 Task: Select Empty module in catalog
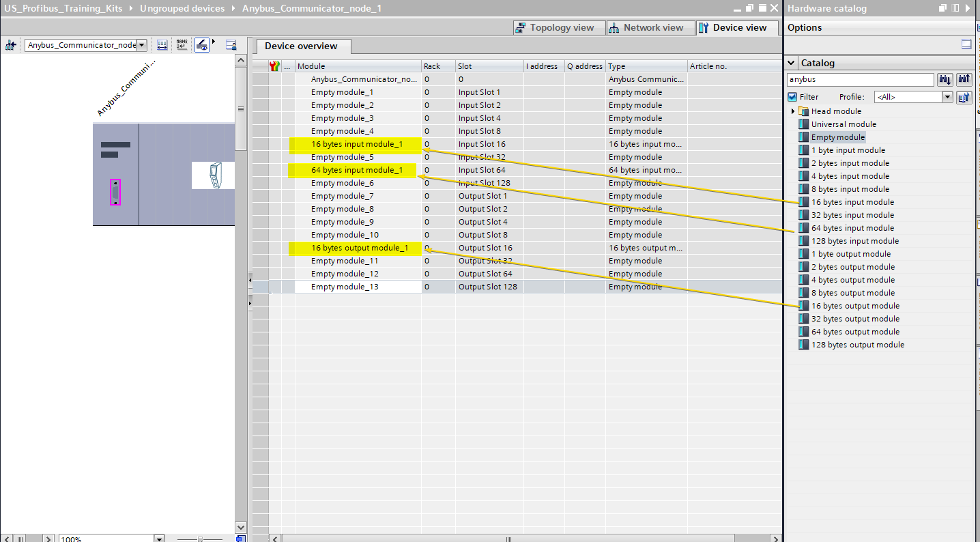(x=837, y=137)
